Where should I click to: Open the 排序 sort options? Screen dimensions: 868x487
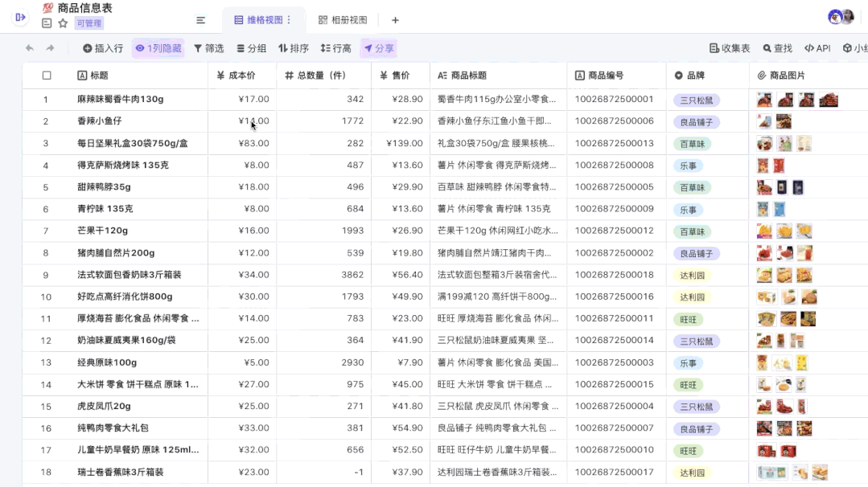tap(294, 48)
